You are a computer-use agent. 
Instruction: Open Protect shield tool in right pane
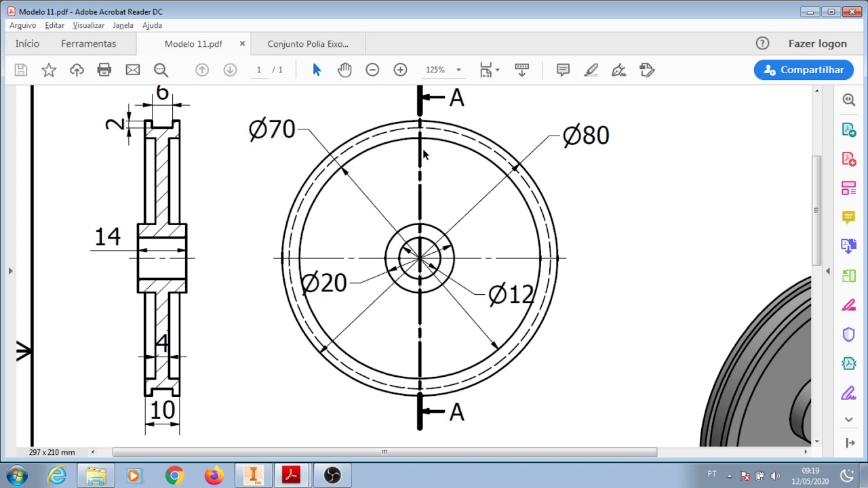[848, 334]
